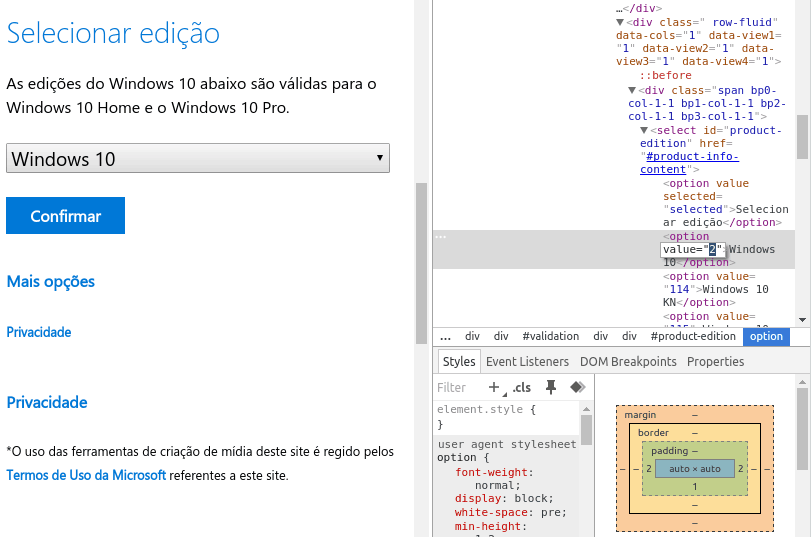Add a new style rule with plus icon
This screenshot has width=811, height=537.
[494, 387]
